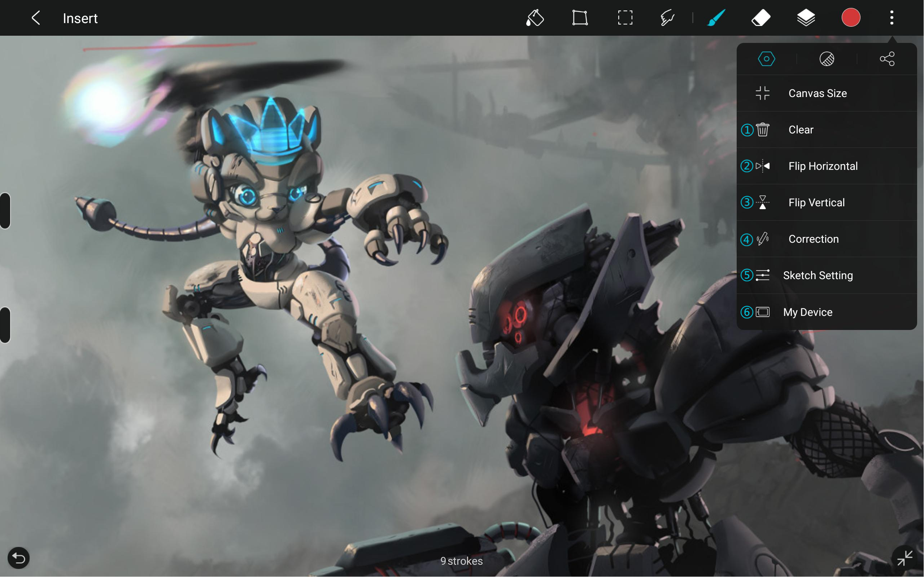This screenshot has width=924, height=577.
Task: Choose Flip Vertical option
Action: click(x=816, y=203)
